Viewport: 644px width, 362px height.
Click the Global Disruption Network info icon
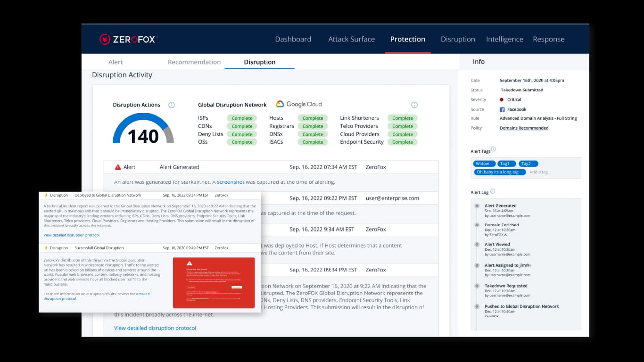414,105
